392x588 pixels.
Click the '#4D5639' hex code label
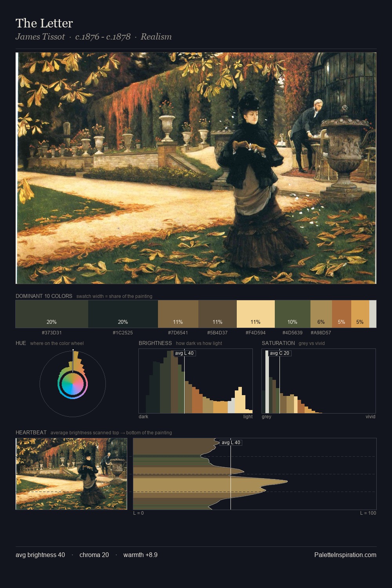tap(292, 333)
